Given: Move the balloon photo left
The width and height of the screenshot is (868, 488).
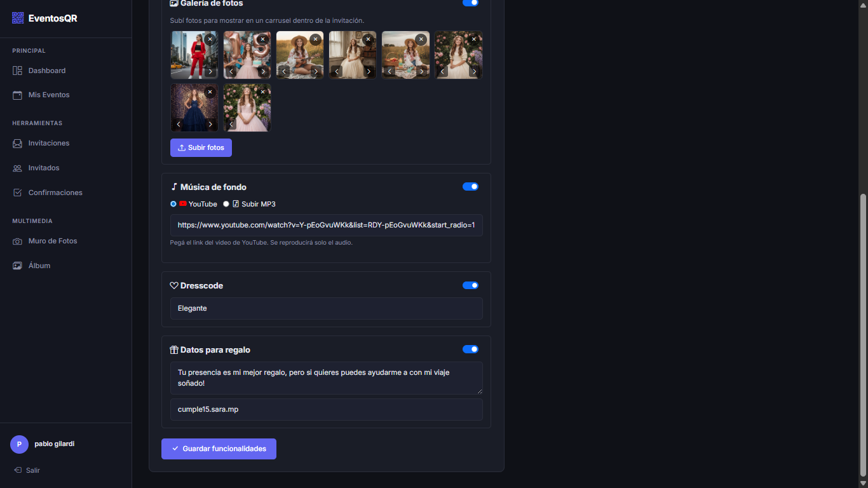Looking at the screenshot, I should pos(232,71).
